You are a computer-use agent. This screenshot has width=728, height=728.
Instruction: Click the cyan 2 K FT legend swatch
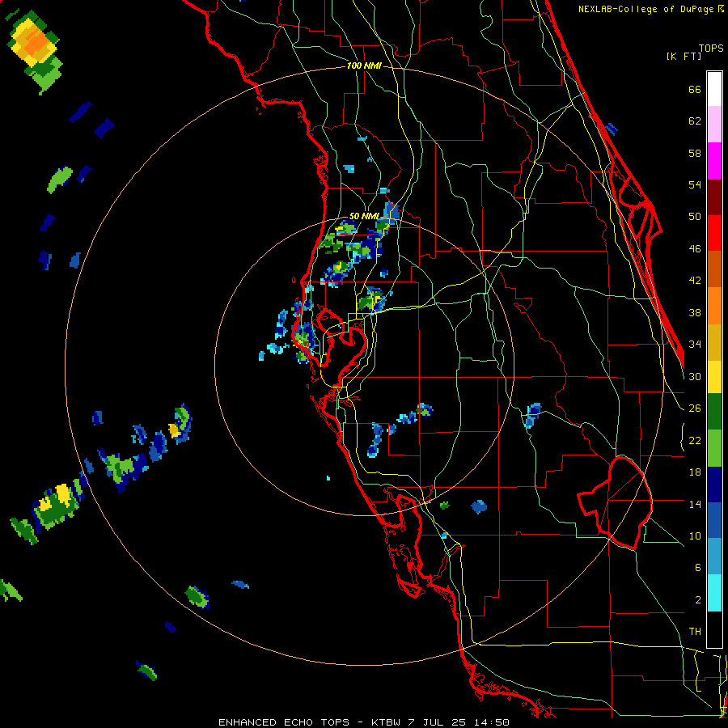click(x=714, y=593)
